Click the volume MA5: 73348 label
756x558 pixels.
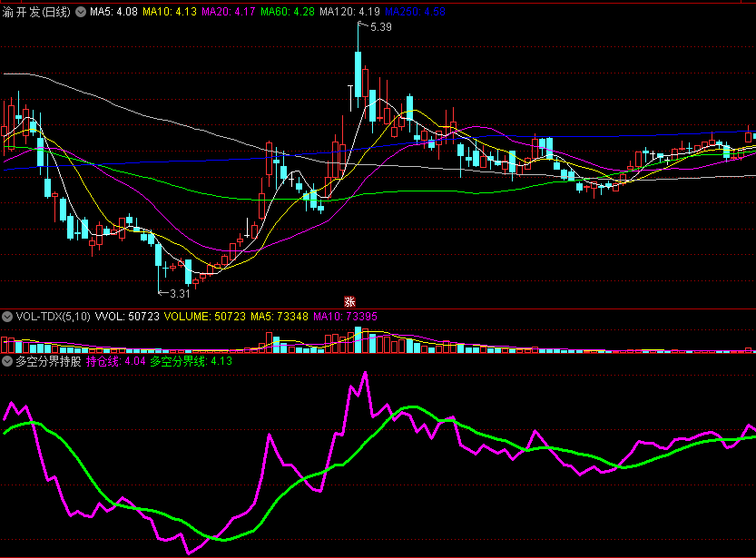[280, 317]
